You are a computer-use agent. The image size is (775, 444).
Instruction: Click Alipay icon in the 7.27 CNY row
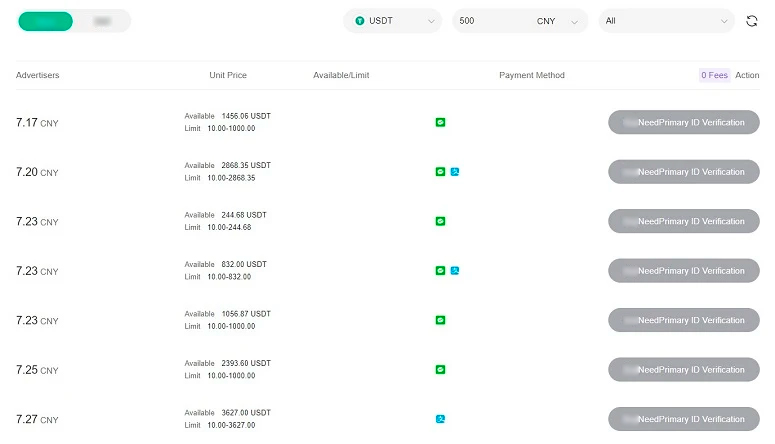[440, 419]
